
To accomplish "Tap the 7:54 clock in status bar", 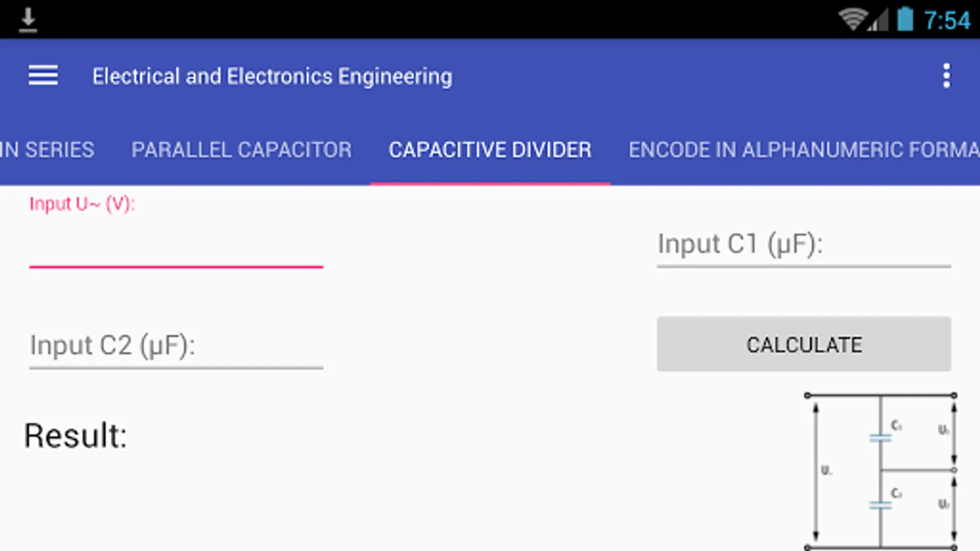I will (x=947, y=20).
